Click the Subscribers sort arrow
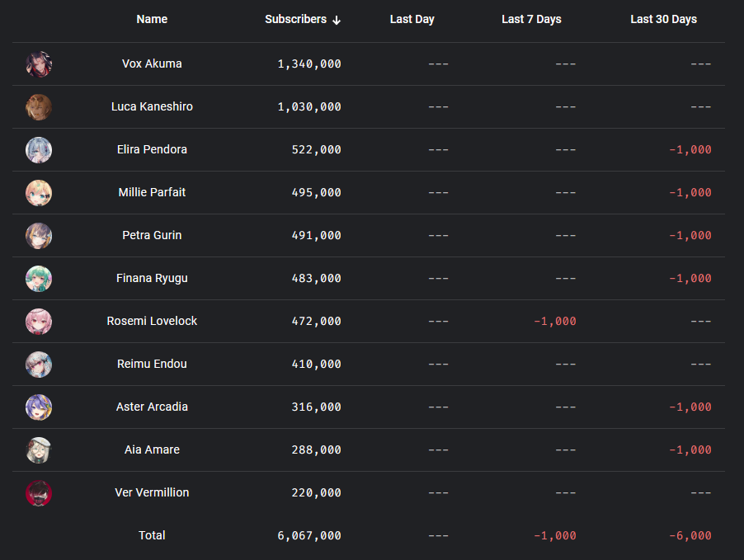Image resolution: width=744 pixels, height=560 pixels. pyautogui.click(x=337, y=20)
